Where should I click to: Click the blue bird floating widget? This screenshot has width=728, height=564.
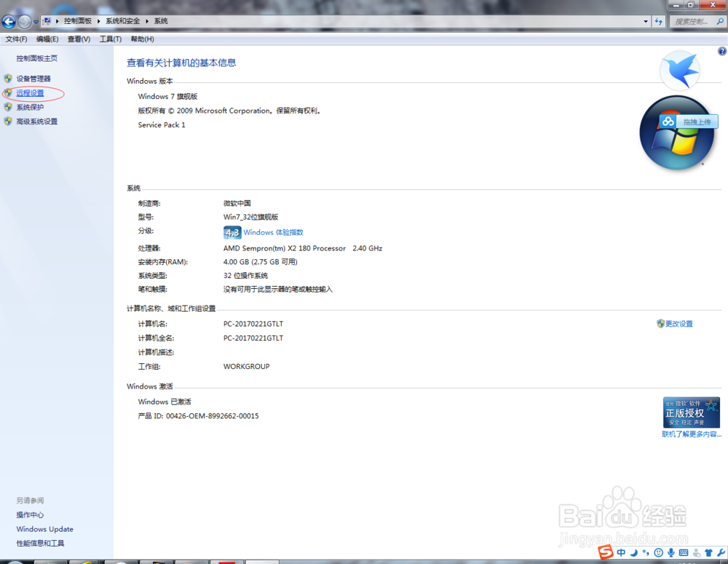680,71
